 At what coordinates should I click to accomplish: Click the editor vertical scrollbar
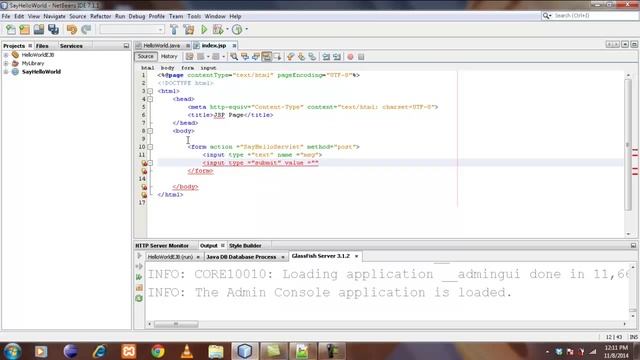628,145
